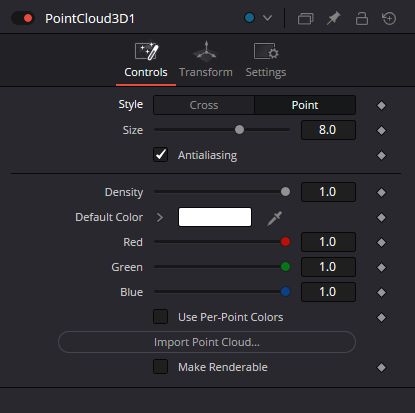This screenshot has height=413, width=415.
Task: Click the Size slider handle
Action: click(239, 130)
